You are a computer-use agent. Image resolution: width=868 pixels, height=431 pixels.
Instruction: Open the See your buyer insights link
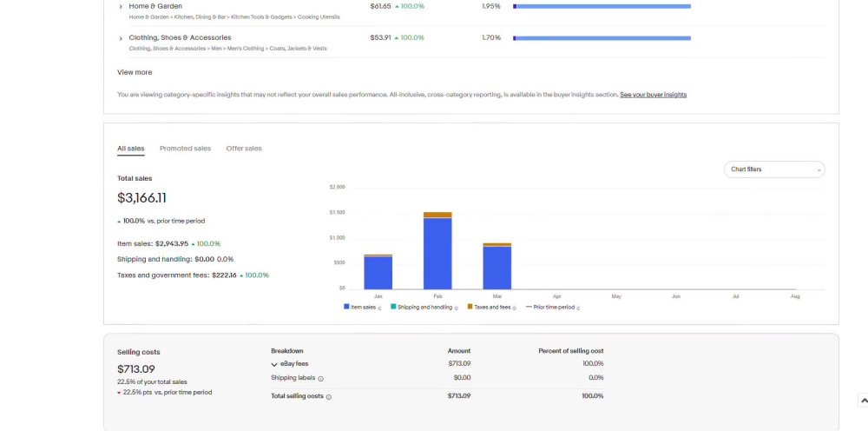point(654,95)
